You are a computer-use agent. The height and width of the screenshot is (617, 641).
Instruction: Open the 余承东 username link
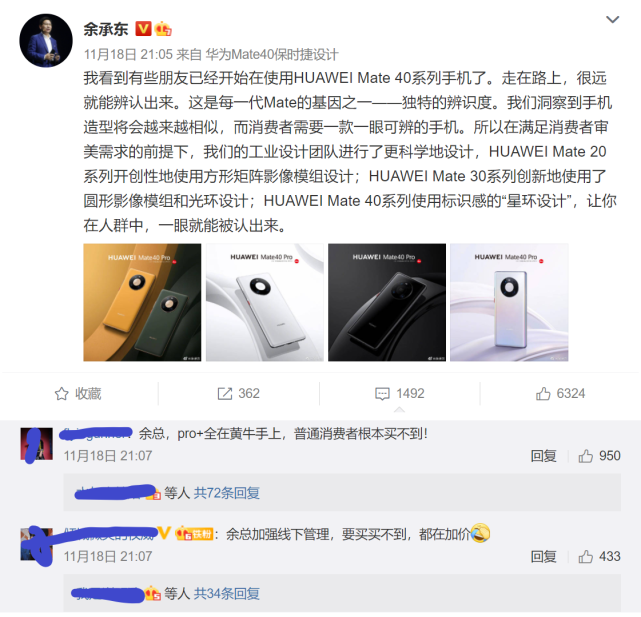pyautogui.click(x=106, y=29)
